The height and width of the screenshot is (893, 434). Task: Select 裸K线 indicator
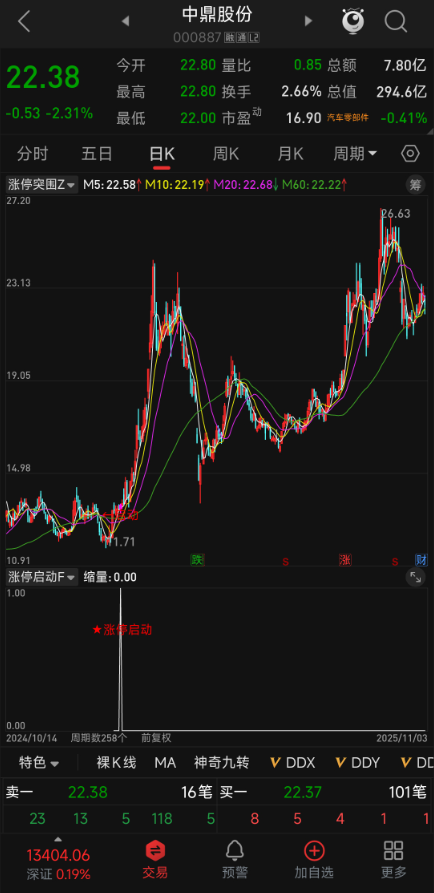click(x=116, y=763)
